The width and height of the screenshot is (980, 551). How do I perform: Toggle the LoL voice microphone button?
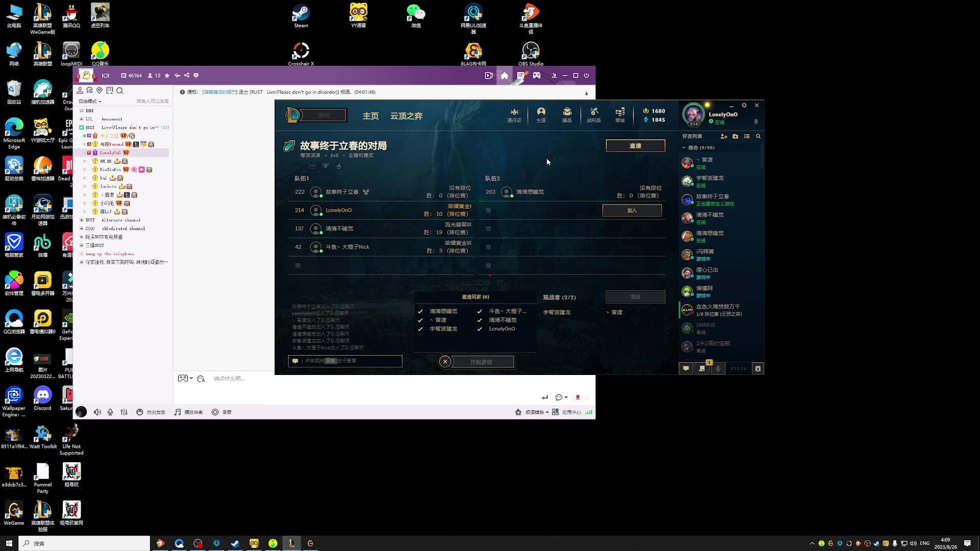click(718, 368)
